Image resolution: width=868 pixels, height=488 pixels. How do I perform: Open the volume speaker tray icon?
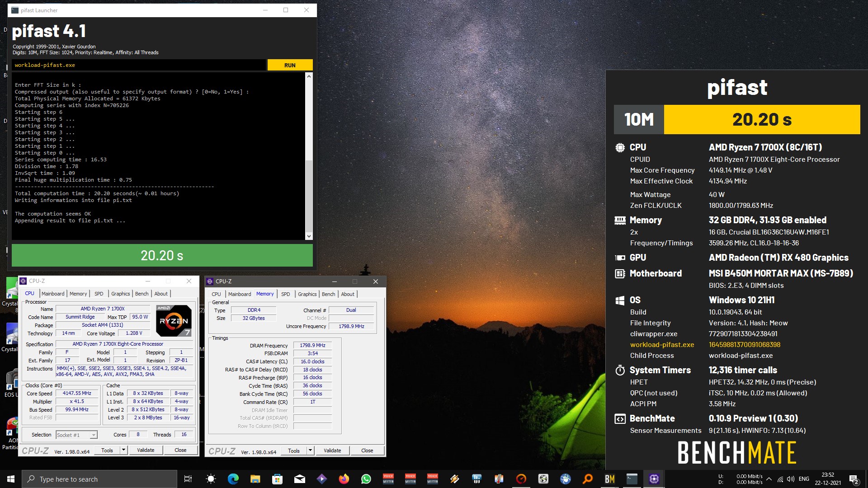click(x=791, y=479)
